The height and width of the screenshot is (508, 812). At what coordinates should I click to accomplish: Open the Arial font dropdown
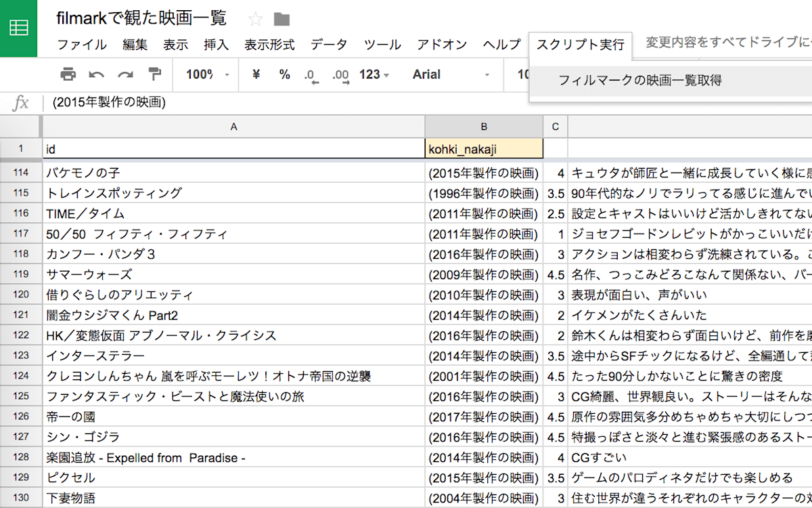tap(451, 75)
